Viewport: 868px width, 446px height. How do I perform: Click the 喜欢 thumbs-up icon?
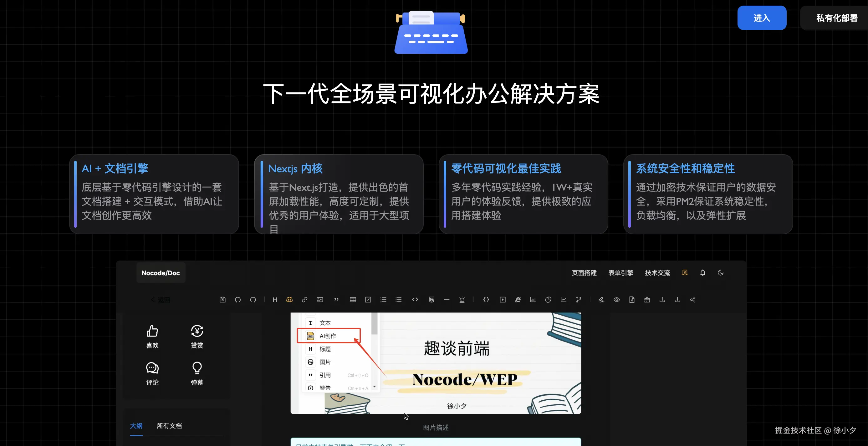(x=152, y=331)
